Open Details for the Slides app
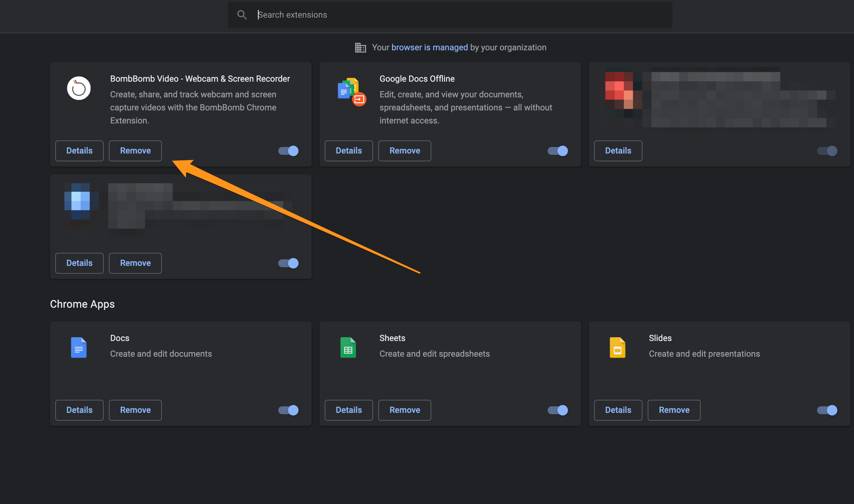The height and width of the screenshot is (504, 854). (618, 410)
